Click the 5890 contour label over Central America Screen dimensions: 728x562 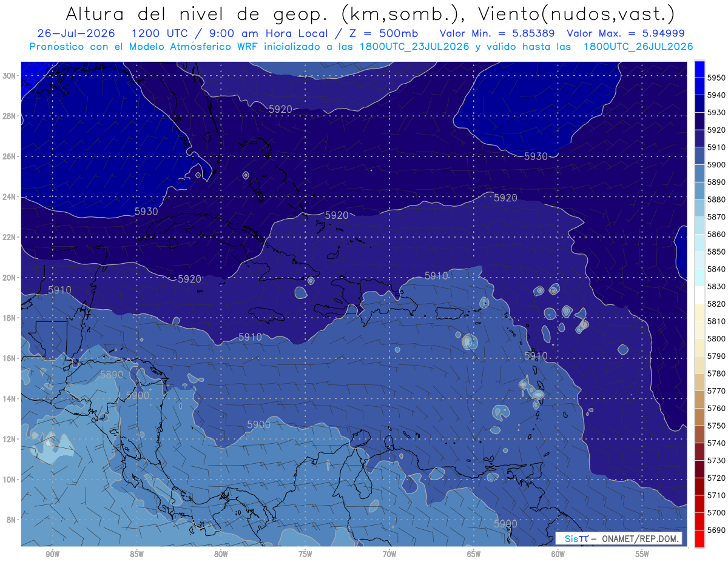click(112, 375)
